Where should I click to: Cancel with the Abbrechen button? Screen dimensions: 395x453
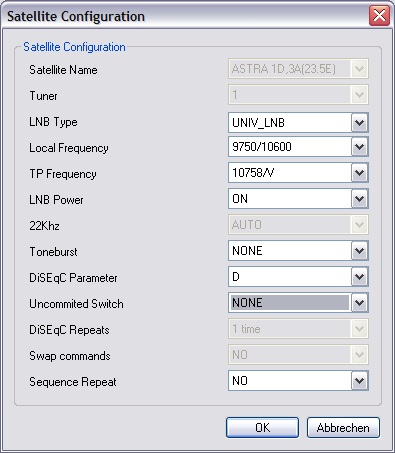click(x=343, y=427)
